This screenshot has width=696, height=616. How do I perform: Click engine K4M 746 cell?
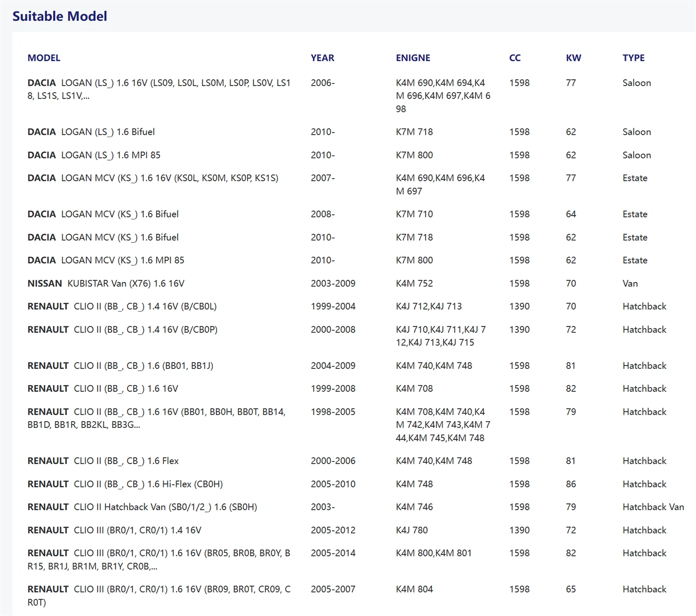(414, 507)
